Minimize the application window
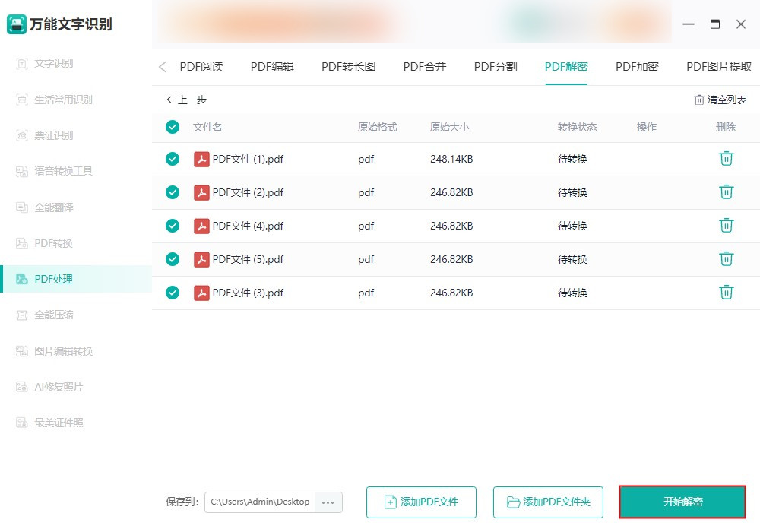The width and height of the screenshot is (760, 532). click(689, 24)
